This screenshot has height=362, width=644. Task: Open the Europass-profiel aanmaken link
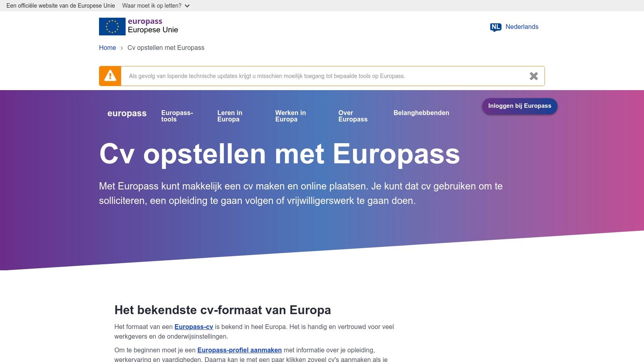[x=239, y=350]
